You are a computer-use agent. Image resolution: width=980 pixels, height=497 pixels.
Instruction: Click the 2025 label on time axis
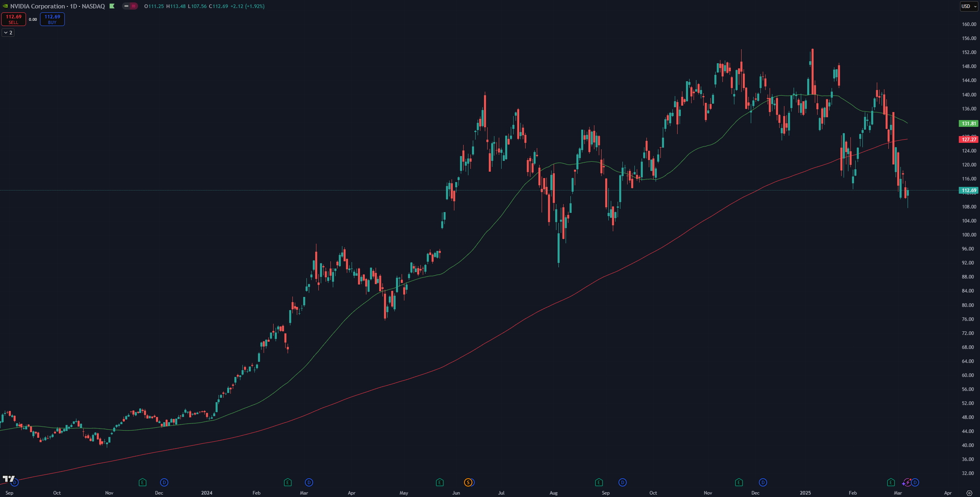805,493
